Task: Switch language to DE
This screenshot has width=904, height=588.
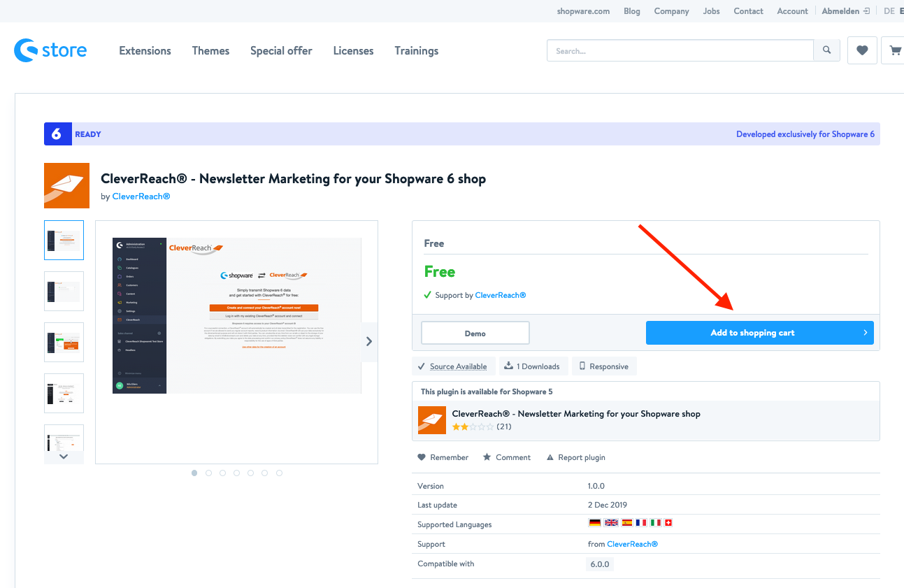Action: [889, 11]
